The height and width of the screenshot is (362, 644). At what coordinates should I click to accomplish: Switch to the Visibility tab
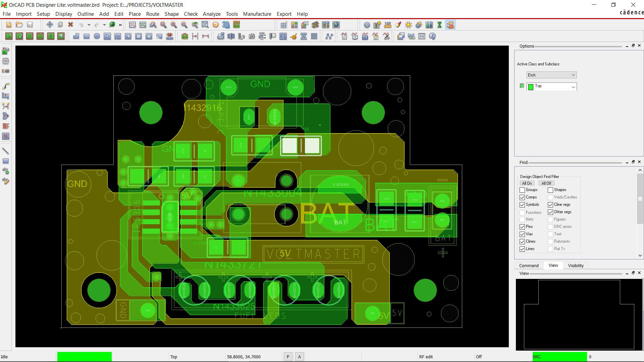(576, 265)
